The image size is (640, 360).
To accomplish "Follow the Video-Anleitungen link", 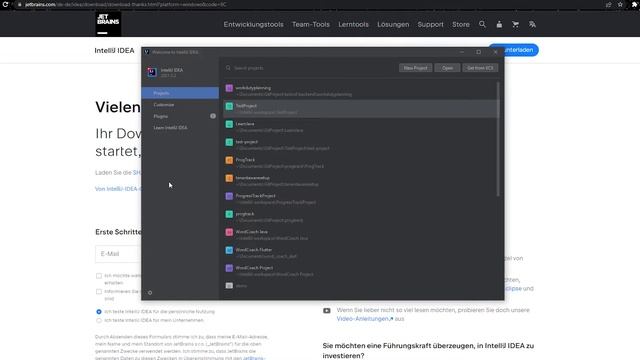I will point(365,319).
